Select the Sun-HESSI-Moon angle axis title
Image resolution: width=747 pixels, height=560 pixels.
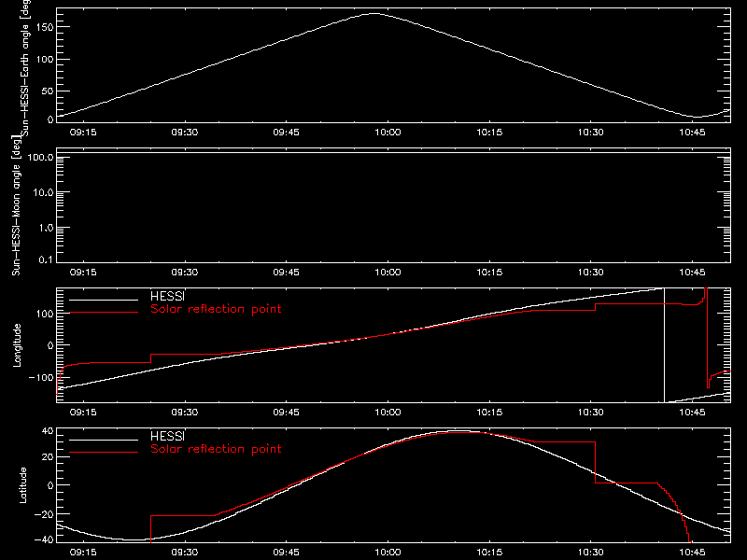(16, 205)
